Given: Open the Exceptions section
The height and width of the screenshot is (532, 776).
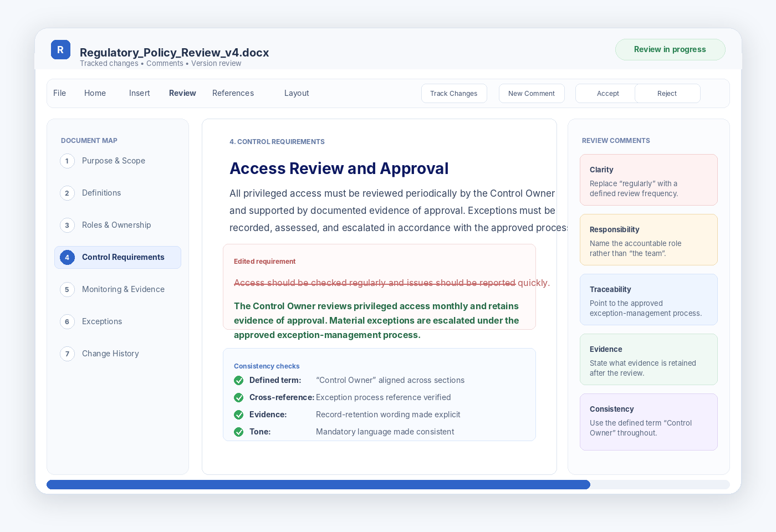Looking at the screenshot, I should click(102, 321).
